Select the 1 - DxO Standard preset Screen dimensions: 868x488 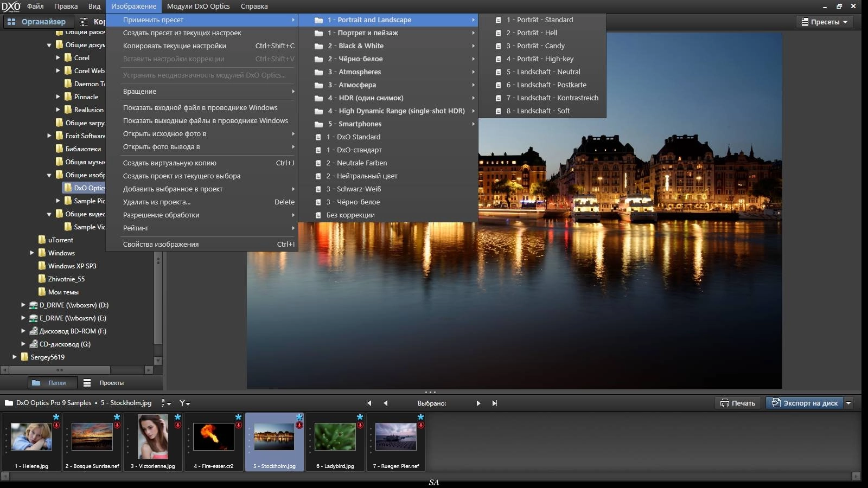coord(388,137)
